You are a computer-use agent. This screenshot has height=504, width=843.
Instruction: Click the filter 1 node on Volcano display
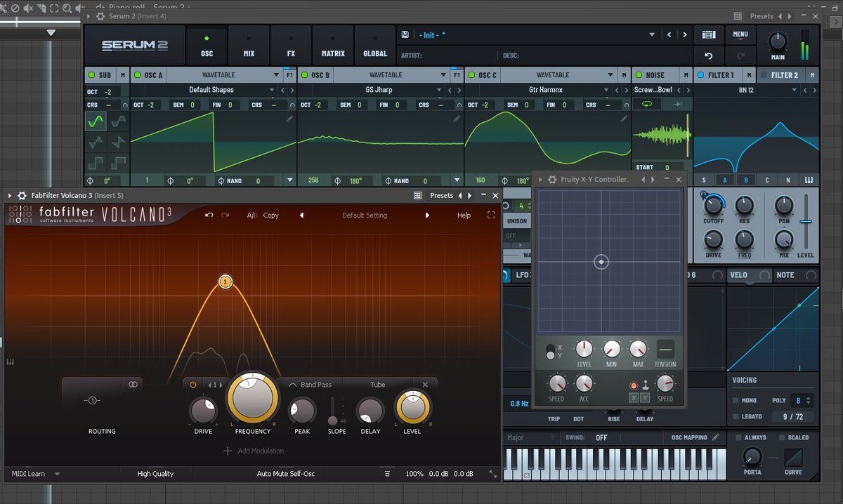click(225, 281)
